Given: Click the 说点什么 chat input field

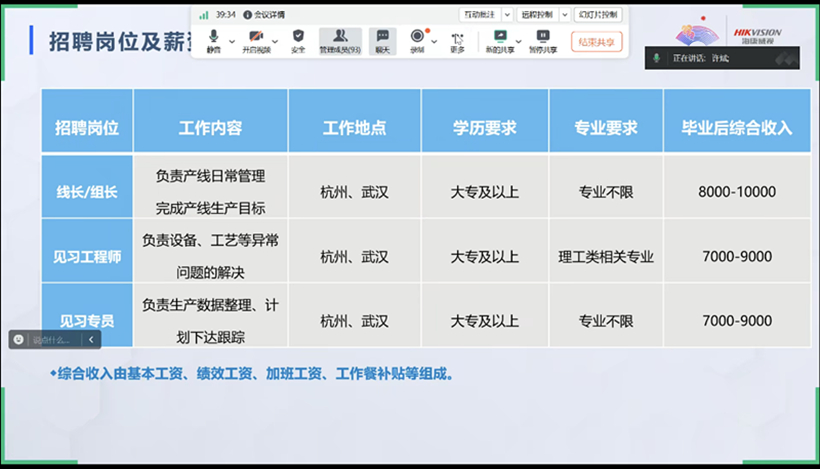Looking at the screenshot, I should [x=52, y=340].
